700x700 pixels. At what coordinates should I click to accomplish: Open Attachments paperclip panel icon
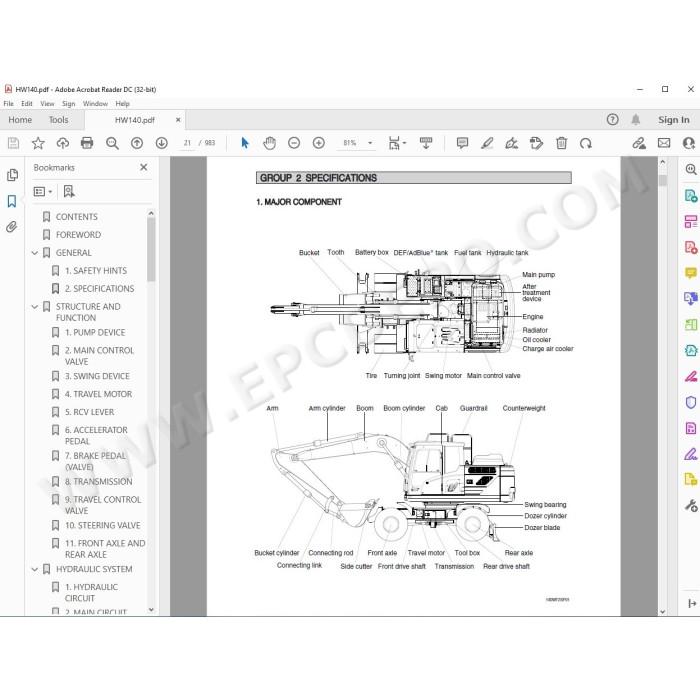click(x=12, y=227)
